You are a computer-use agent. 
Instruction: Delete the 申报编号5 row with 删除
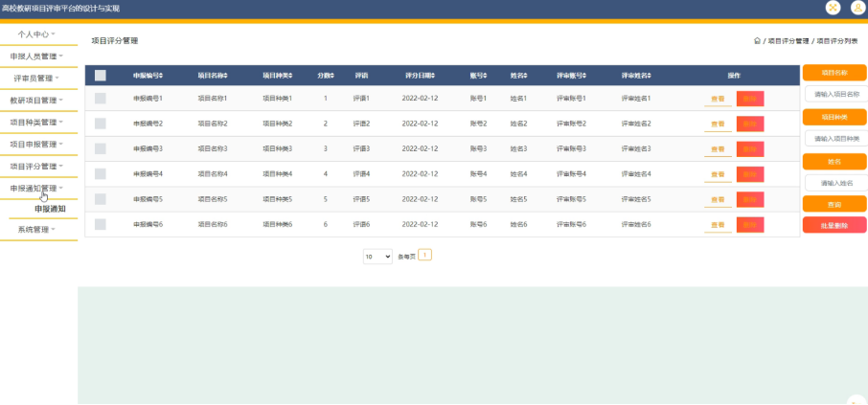coord(750,199)
